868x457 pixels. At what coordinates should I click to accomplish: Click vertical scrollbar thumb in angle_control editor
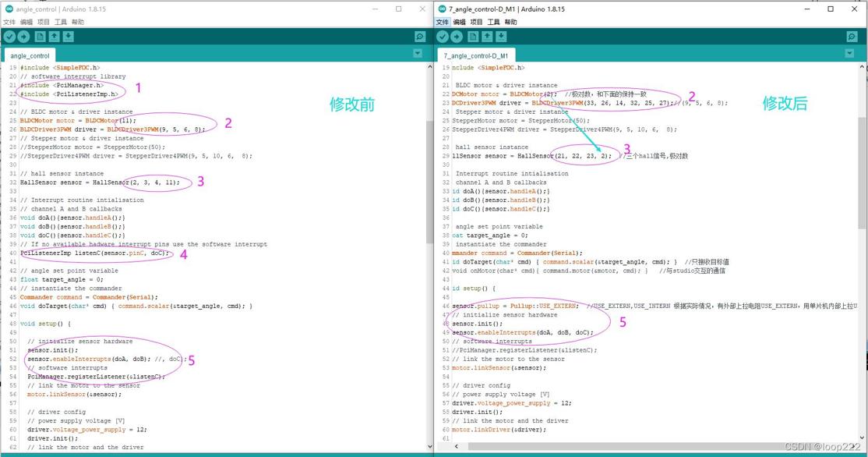[x=429, y=182]
